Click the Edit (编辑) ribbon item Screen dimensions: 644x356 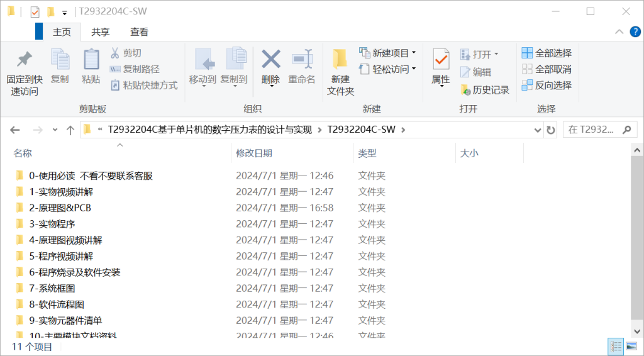point(475,72)
